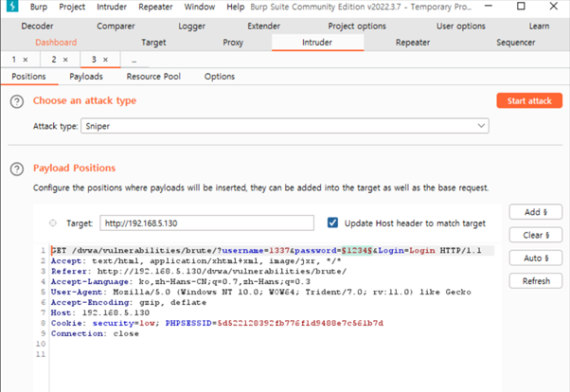
Task: Switch to the Project options tab
Action: coord(357,27)
